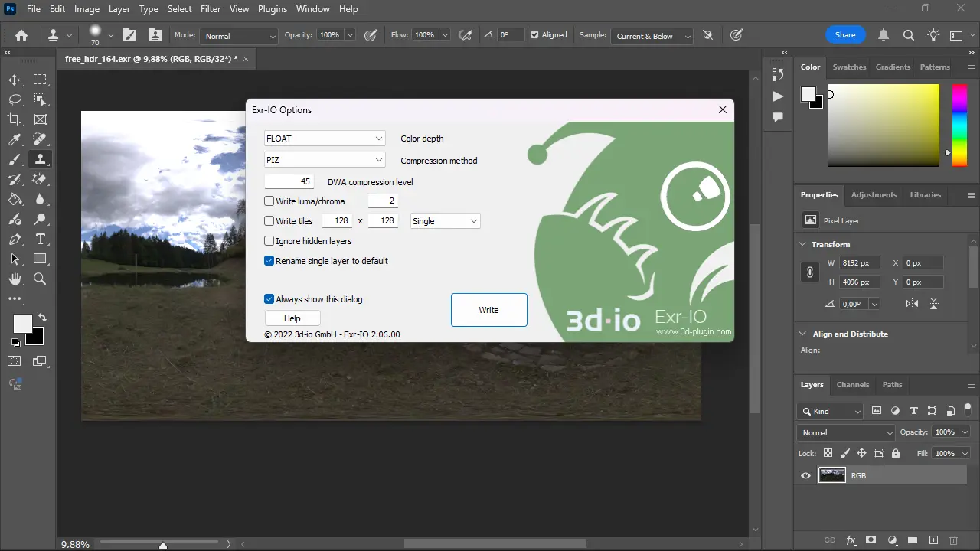
Task: Toggle Aligned checkbox in options bar
Action: [x=534, y=35]
